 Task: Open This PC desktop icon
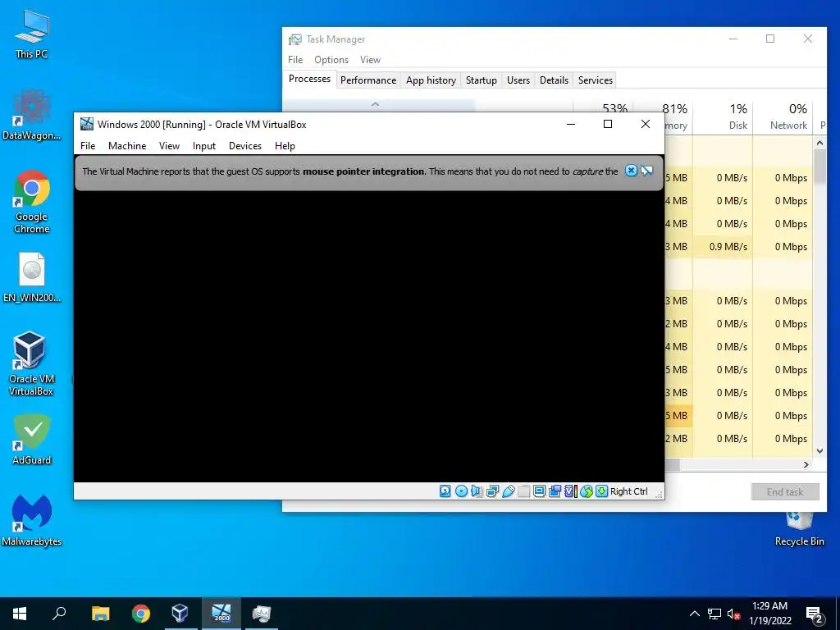tap(32, 34)
